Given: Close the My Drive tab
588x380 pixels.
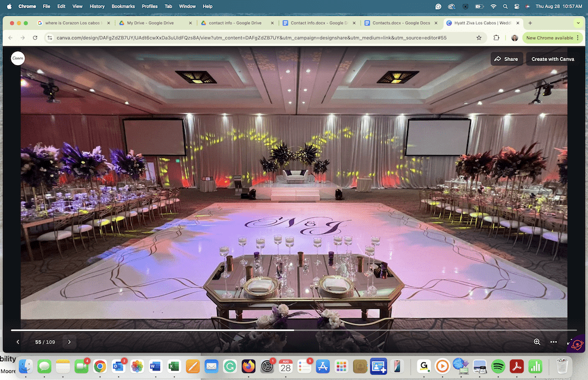Looking at the screenshot, I should [191, 23].
